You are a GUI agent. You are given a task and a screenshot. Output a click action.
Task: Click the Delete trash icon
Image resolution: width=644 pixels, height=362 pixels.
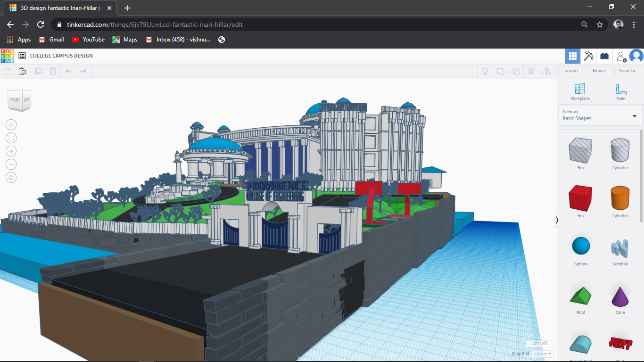(53, 71)
